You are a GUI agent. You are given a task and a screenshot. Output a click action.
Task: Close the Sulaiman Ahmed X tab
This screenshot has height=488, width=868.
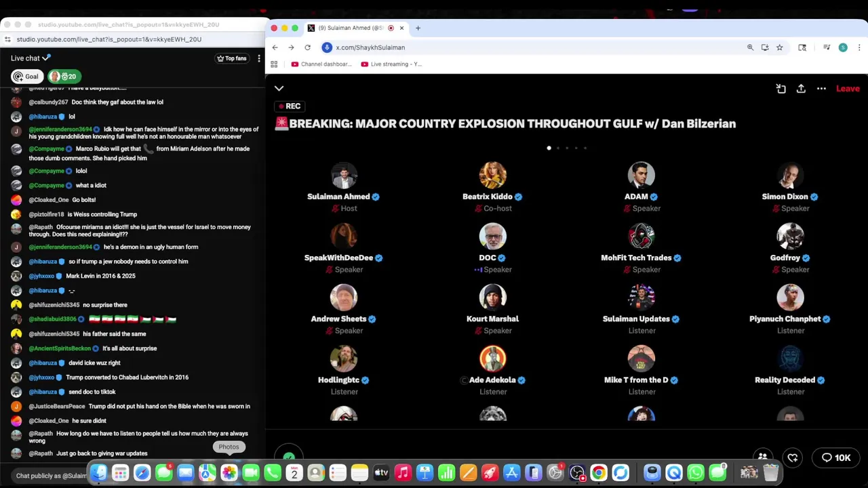pos(401,28)
